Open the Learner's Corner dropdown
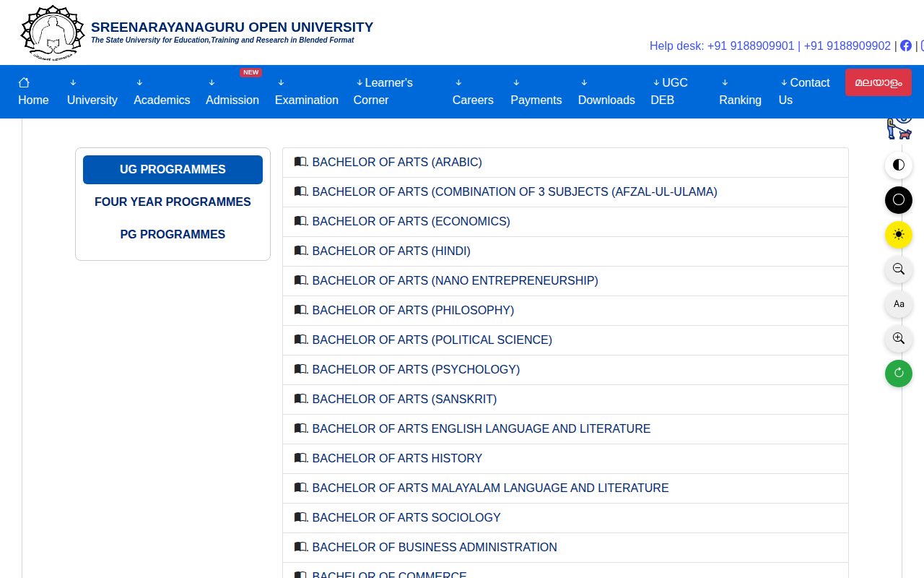 (x=383, y=92)
